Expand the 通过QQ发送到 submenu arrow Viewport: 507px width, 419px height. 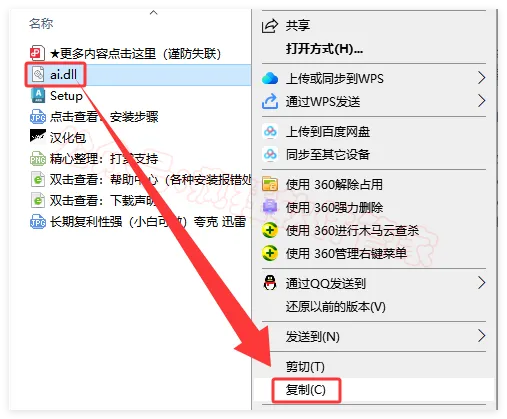pyautogui.click(x=481, y=283)
